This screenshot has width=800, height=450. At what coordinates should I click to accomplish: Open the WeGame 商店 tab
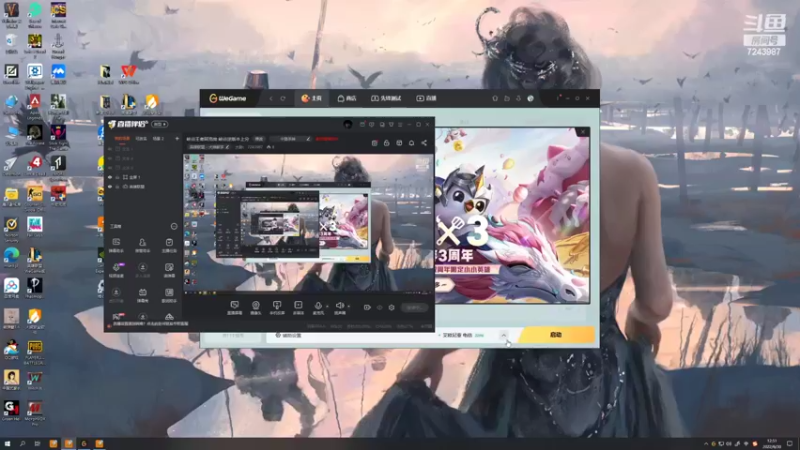tap(347, 98)
